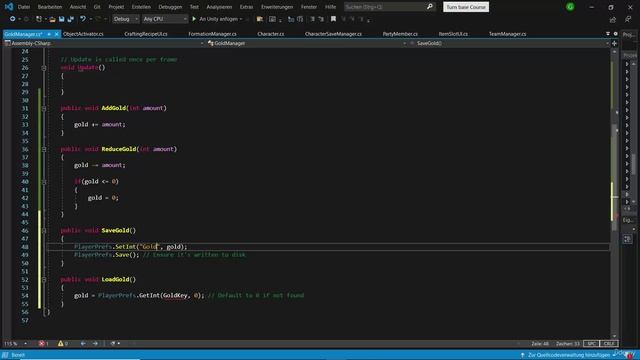Collapse the LoadGold method outline
This screenshot has height=360, width=640.
point(44,280)
